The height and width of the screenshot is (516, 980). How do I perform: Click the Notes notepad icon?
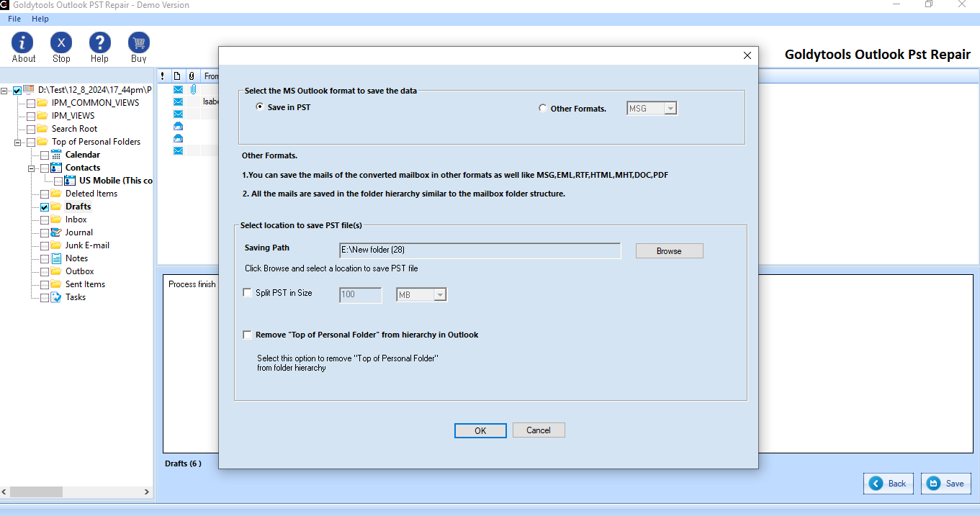click(56, 258)
